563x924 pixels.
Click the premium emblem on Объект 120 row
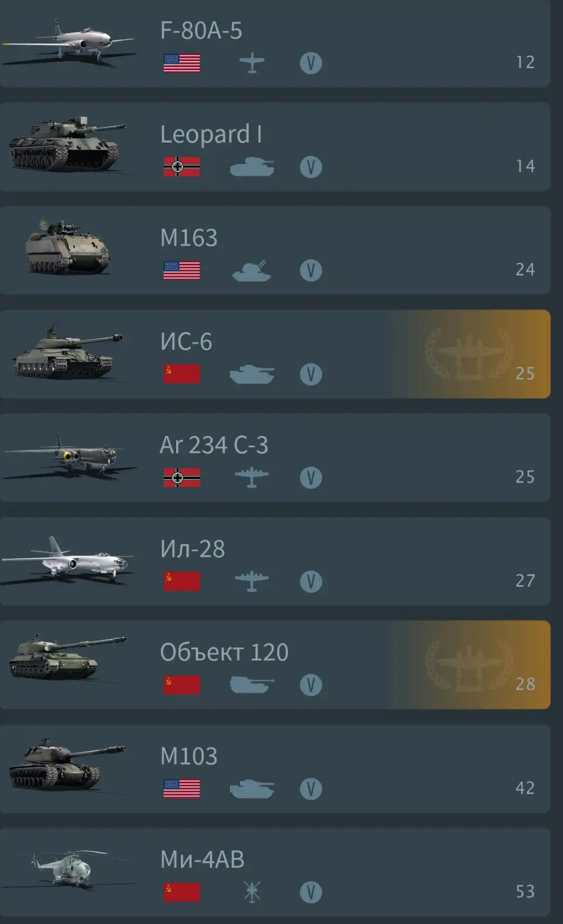click(x=469, y=664)
